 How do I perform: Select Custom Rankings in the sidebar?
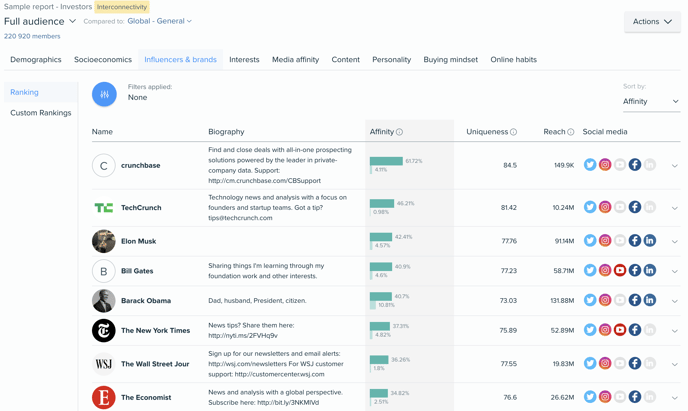[41, 113]
